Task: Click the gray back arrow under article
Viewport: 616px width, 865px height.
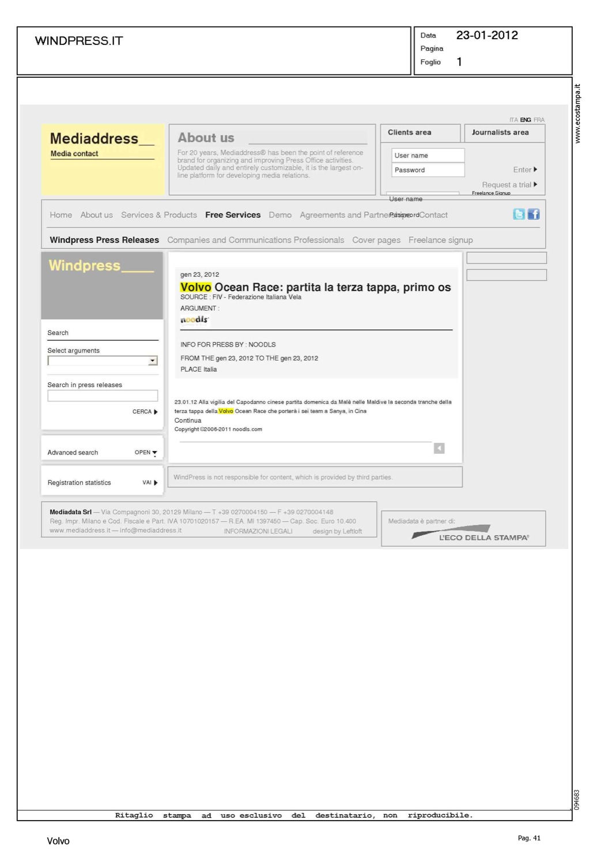Action: 439,448
